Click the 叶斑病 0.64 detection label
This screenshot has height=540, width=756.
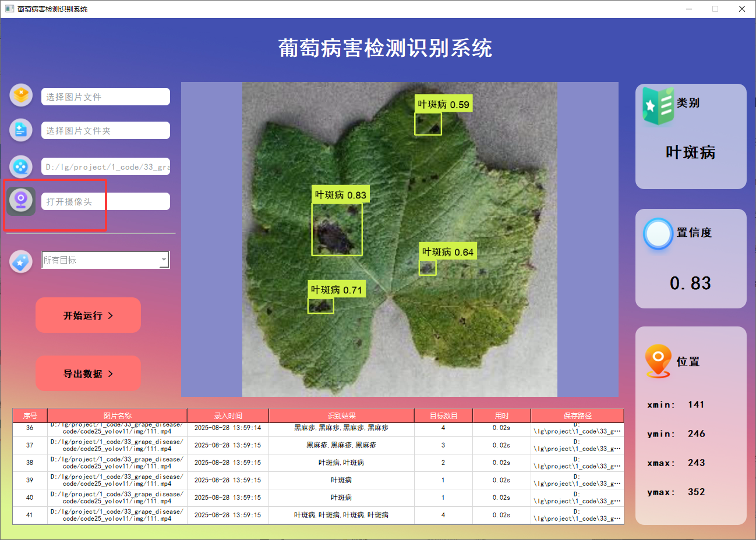click(x=448, y=252)
